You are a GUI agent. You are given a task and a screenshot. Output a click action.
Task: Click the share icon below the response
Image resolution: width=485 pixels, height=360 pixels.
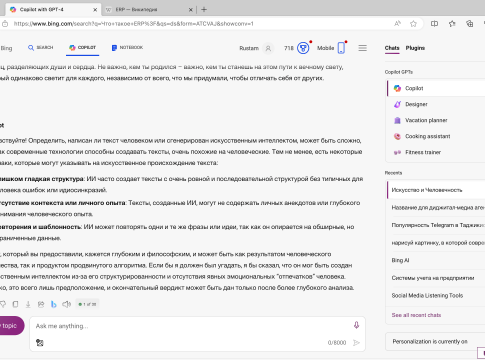pyautogui.click(x=41, y=304)
